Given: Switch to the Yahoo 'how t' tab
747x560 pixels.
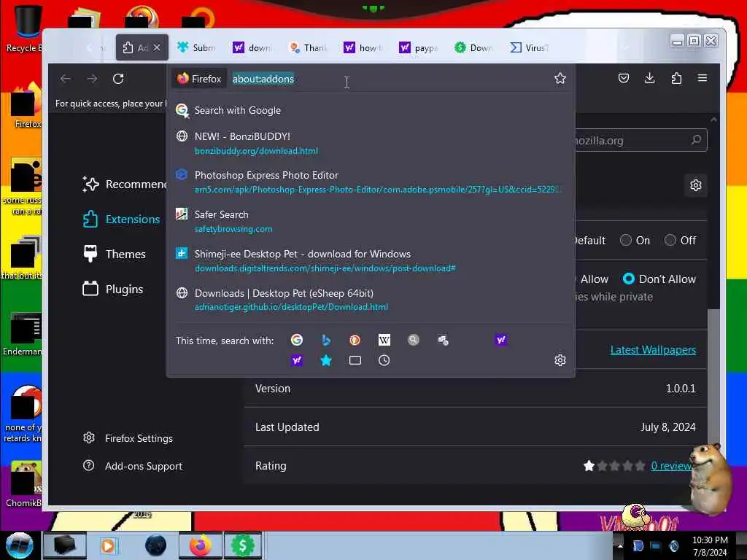Looking at the screenshot, I should (363, 47).
